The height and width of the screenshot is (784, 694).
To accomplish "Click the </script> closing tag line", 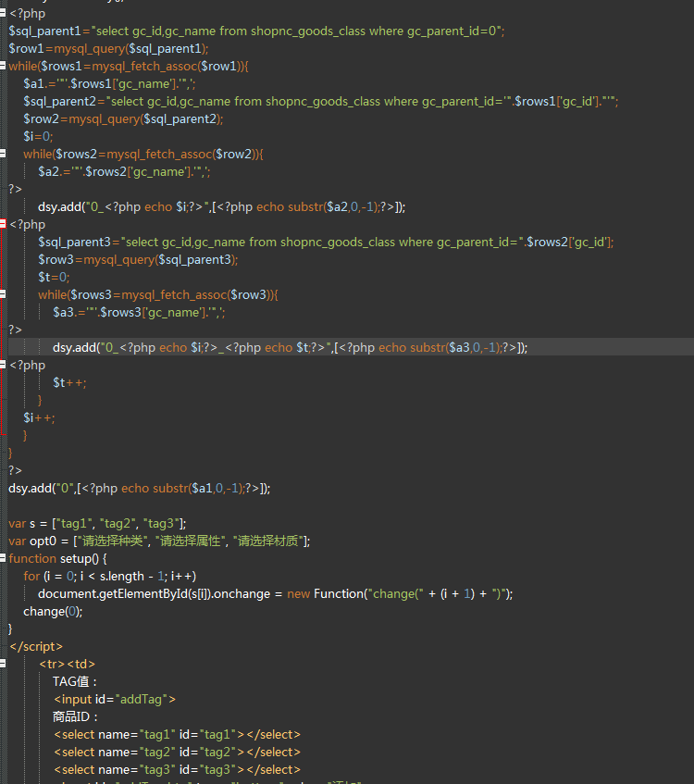I will coord(36,646).
